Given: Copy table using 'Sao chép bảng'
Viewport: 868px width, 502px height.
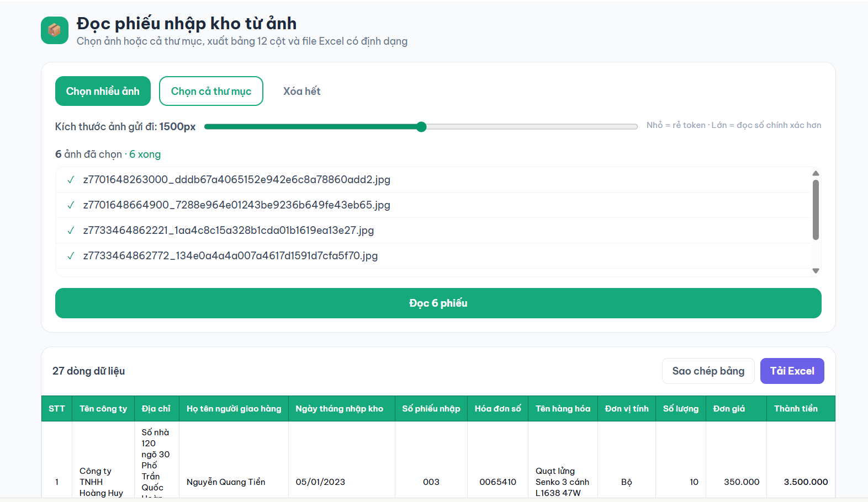Looking at the screenshot, I should pyautogui.click(x=708, y=371).
